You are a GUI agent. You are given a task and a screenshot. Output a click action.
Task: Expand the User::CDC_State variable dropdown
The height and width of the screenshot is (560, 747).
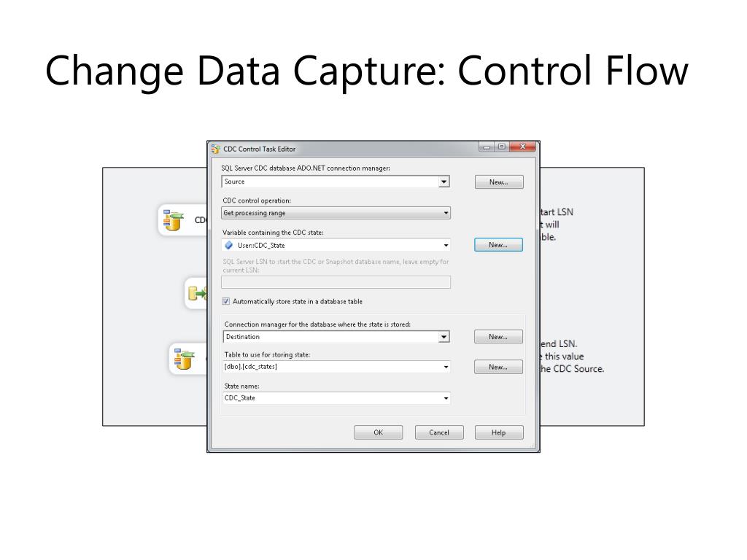click(446, 245)
